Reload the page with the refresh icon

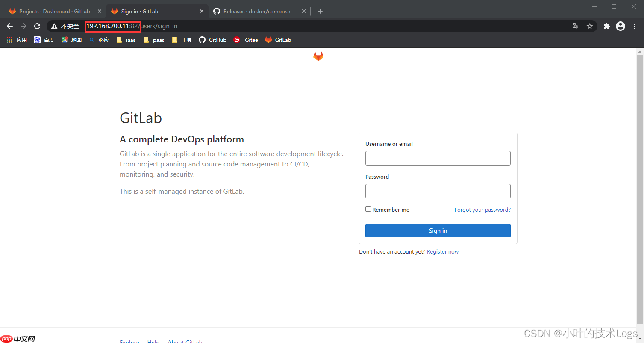[x=37, y=26]
